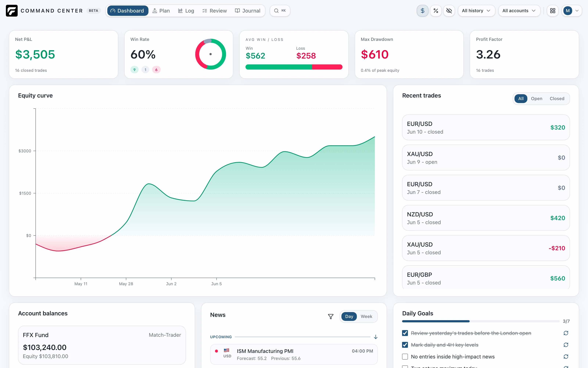The image size is (588, 368).
Task: Click the red losses count badge 6
Action: pyautogui.click(x=156, y=70)
